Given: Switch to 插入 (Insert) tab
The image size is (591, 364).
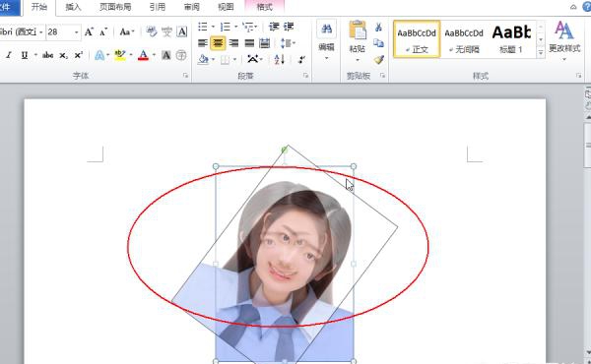Looking at the screenshot, I should click(x=73, y=7).
